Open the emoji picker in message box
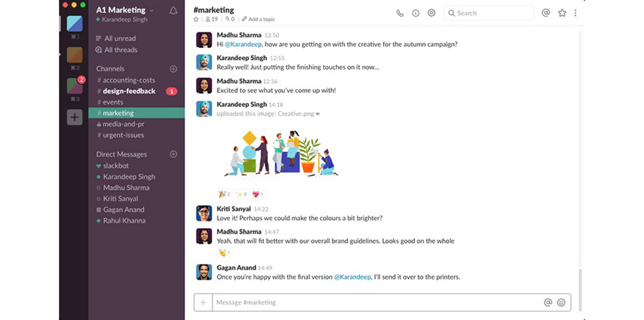Image resolution: width=644 pixels, height=320 pixels. [561, 303]
